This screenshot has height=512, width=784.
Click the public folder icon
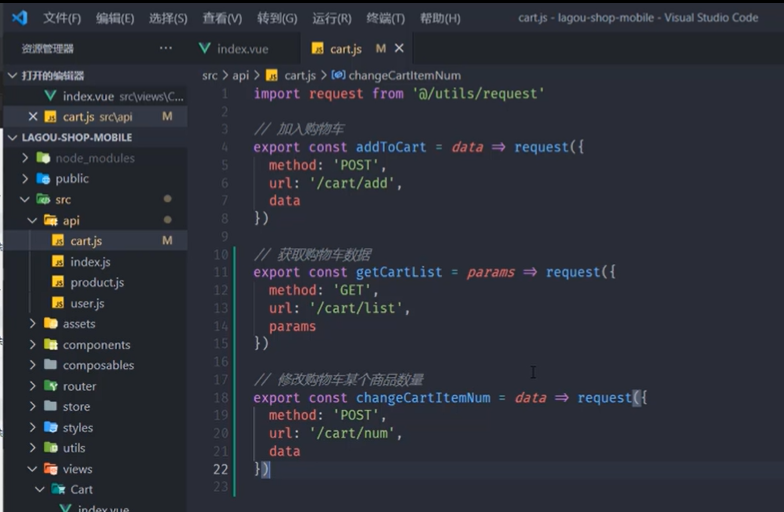tap(44, 178)
